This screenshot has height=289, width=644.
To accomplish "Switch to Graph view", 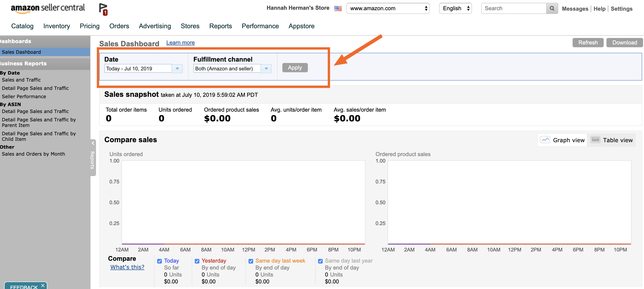I will (x=562, y=140).
